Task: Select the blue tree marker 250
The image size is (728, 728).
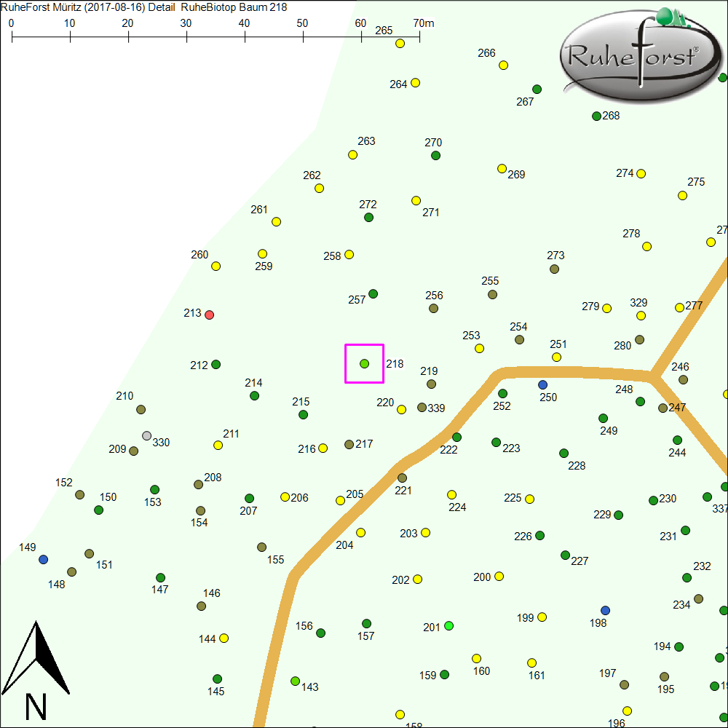Action: pyautogui.click(x=542, y=384)
